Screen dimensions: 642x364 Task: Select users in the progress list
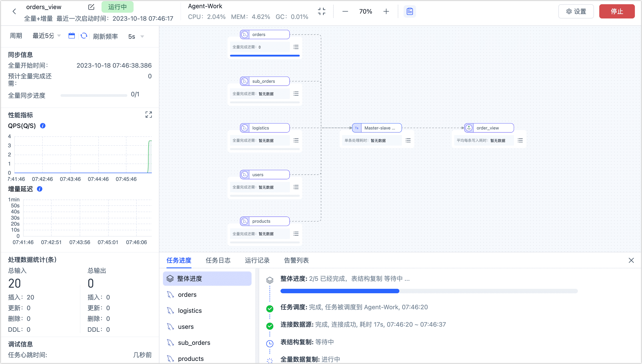(x=207, y=326)
